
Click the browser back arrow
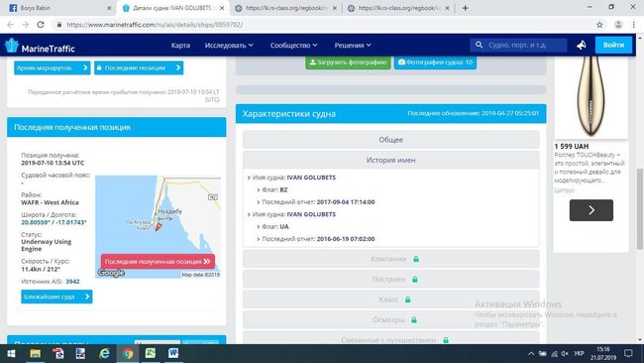(11, 25)
